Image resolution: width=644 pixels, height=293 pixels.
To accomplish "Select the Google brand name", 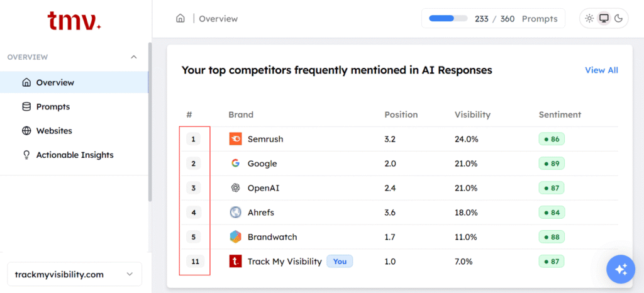I will point(262,163).
